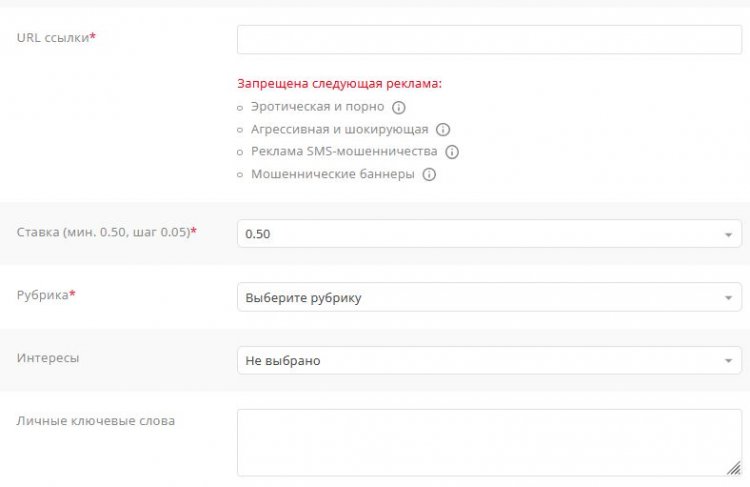Viewport: 750px width, 487px height.
Task: Click the Запрещена следующая реклама heading
Action: pyautogui.click(x=339, y=84)
